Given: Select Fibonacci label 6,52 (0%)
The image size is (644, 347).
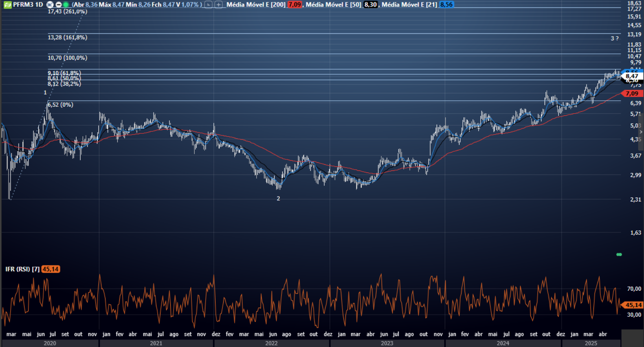Looking at the screenshot, I should tap(60, 104).
